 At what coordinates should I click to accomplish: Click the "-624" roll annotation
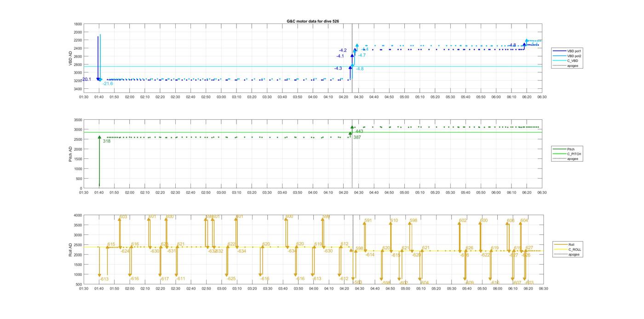[x=125, y=251]
